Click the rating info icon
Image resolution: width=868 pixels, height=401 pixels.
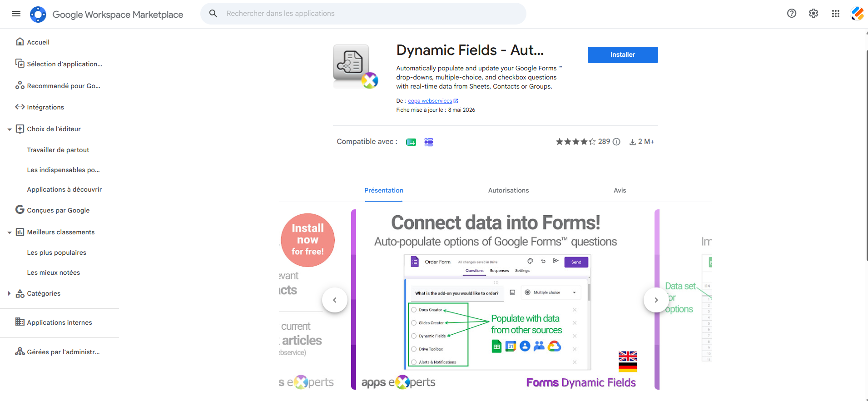[x=616, y=142]
